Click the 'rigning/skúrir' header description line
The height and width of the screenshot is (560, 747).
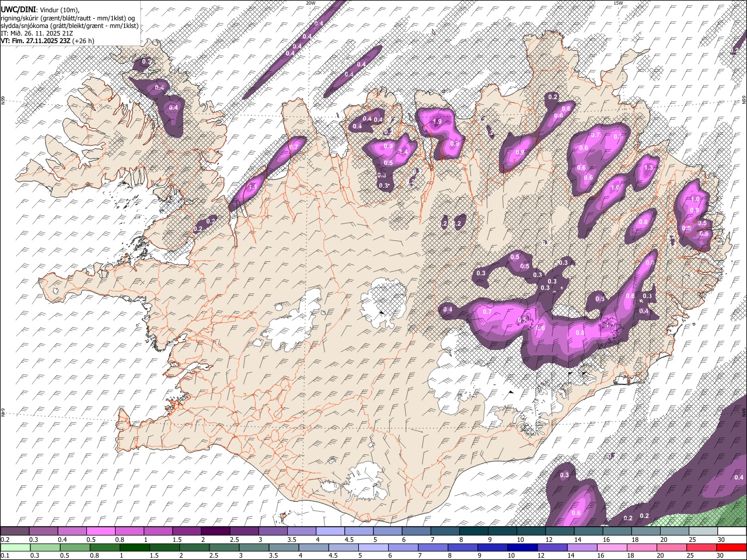pyautogui.click(x=68, y=18)
